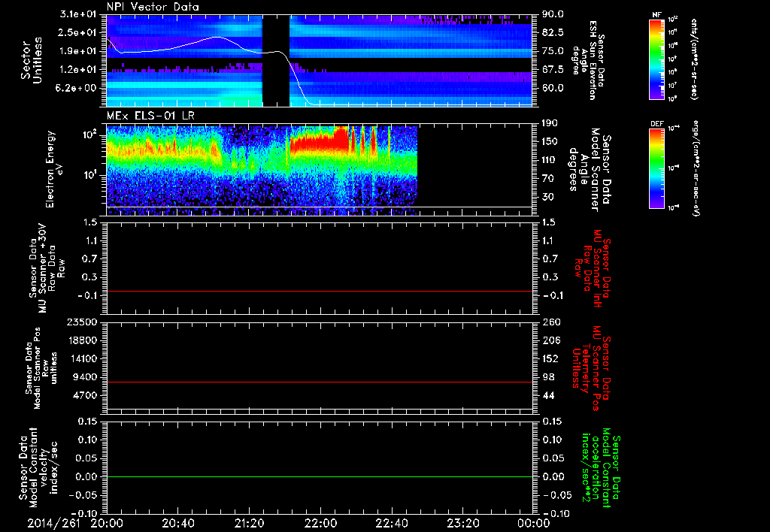Click the "67.5" sun elevation tick

coord(553,69)
